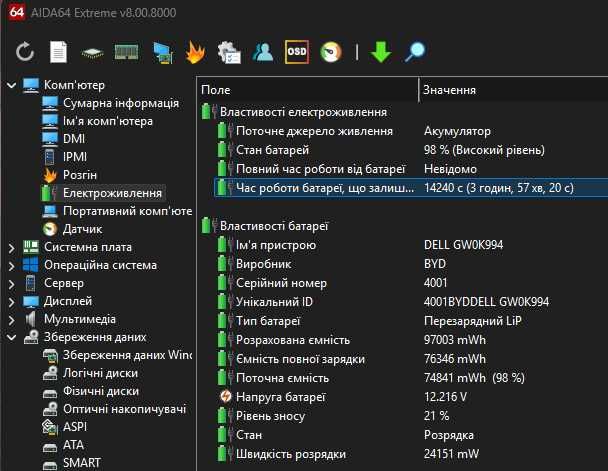This screenshot has width=608, height=471.
Task: Select Сервер in the tree
Action: point(64,283)
